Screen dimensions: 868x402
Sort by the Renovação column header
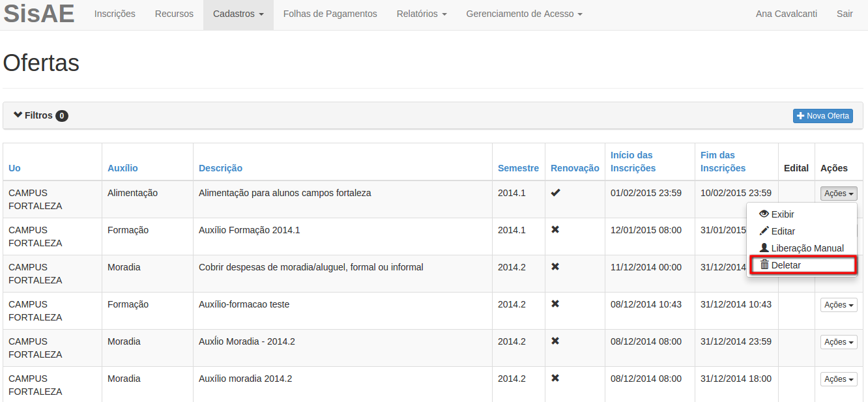(x=575, y=168)
